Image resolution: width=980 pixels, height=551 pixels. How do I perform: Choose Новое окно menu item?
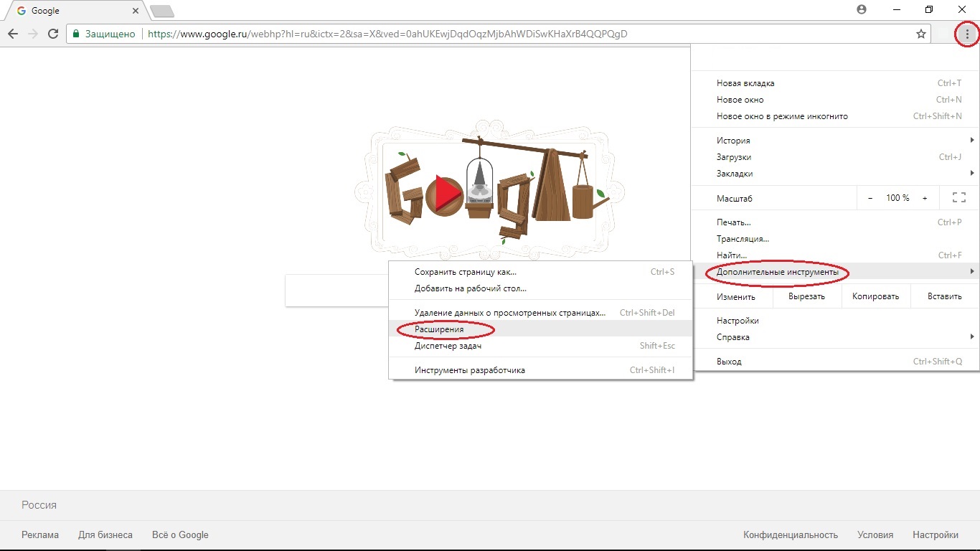click(836, 100)
